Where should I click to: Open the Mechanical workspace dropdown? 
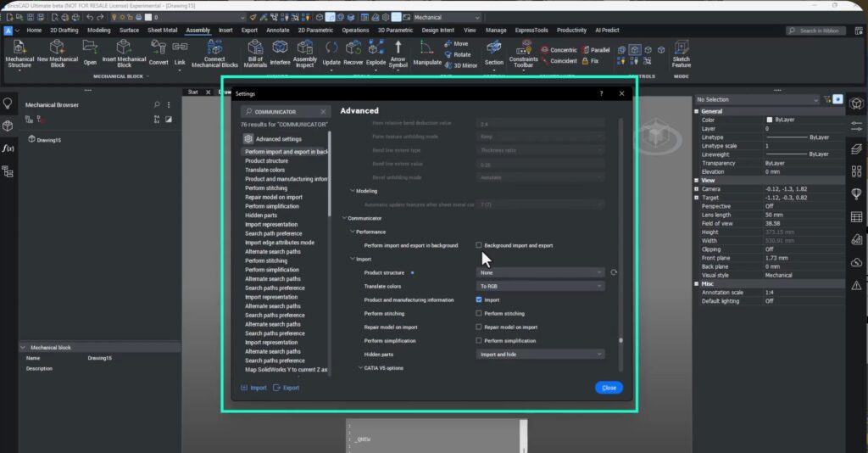447,17
